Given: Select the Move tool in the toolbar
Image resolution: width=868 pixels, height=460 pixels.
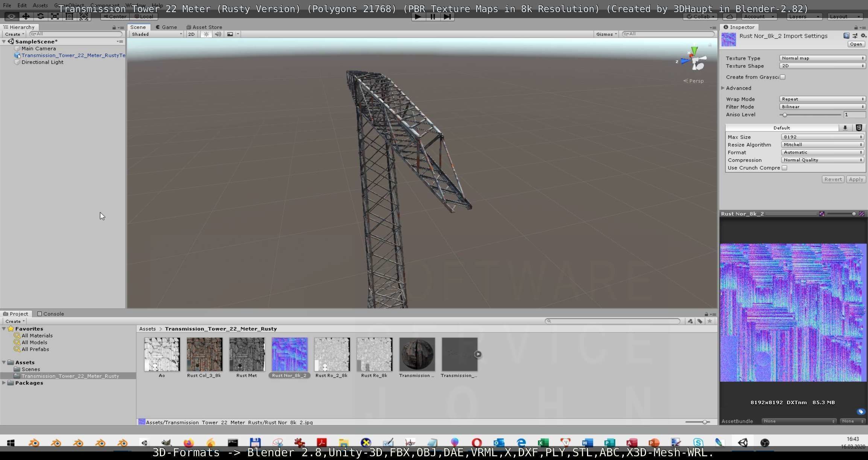Looking at the screenshot, I should coord(26,17).
